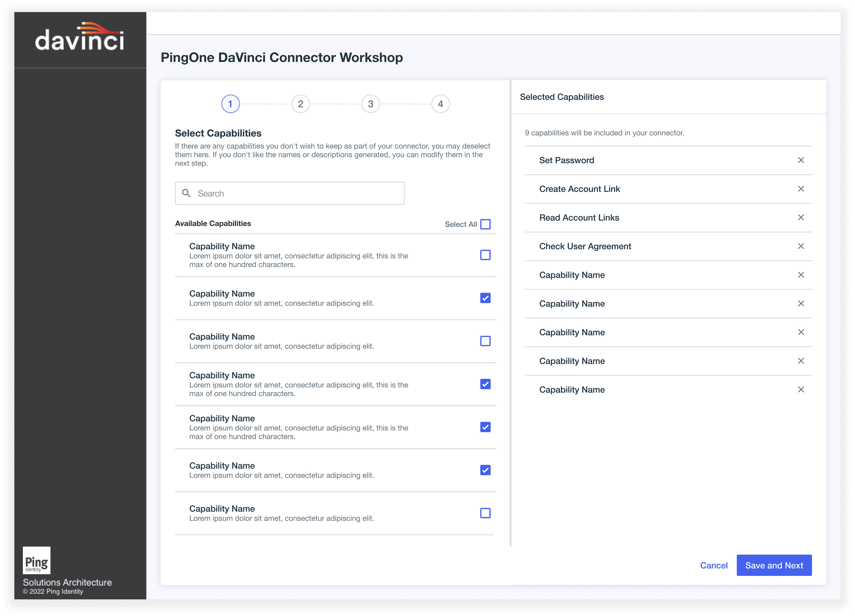The width and height of the screenshot is (855, 616).
Task: Click the Select Capabilities heading
Action: click(x=218, y=133)
